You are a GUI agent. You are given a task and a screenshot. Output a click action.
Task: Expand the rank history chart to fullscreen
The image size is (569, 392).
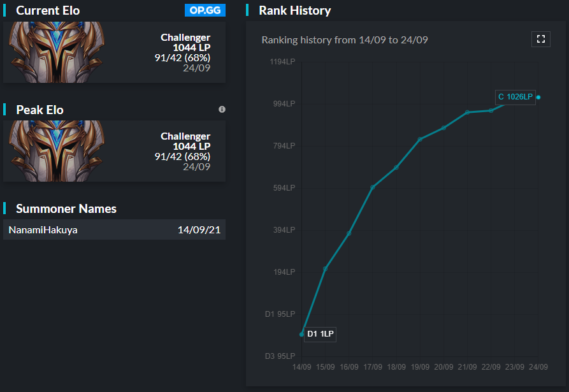(x=540, y=40)
